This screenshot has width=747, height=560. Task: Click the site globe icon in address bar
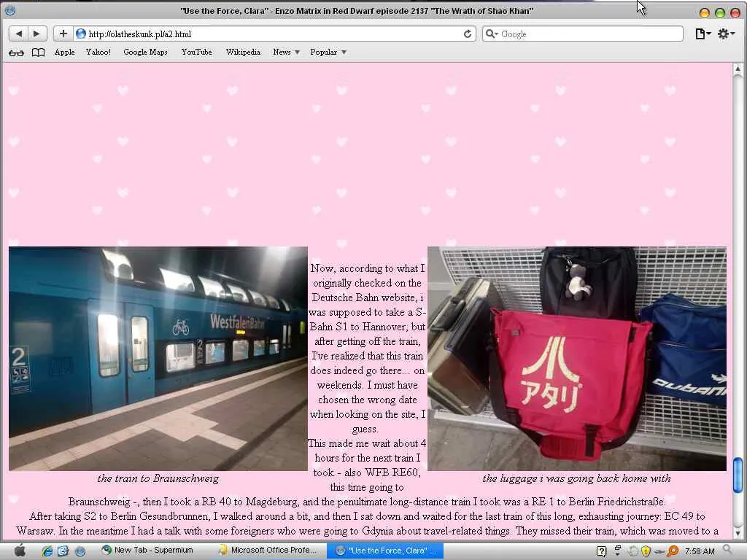[81, 34]
